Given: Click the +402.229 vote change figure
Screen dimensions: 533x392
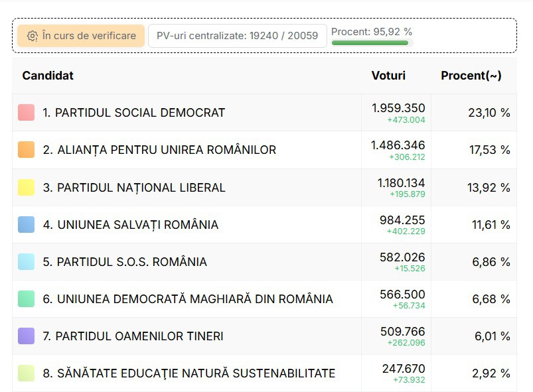Looking at the screenshot, I should 406,231.
